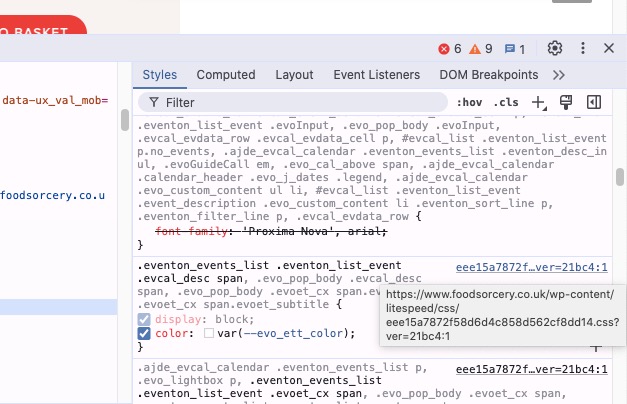The width and height of the screenshot is (627, 404).
Task: Open color swatch for --evo_ett_color
Action: pyautogui.click(x=209, y=333)
